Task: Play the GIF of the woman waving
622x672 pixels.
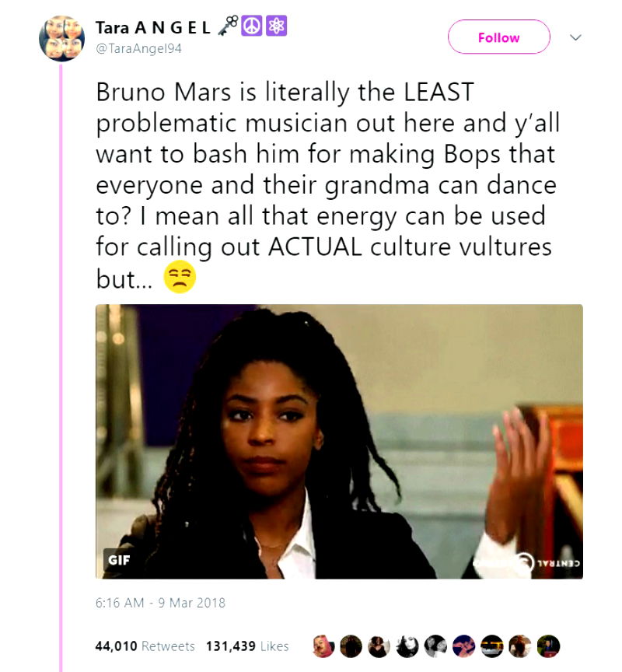Action: click(339, 441)
